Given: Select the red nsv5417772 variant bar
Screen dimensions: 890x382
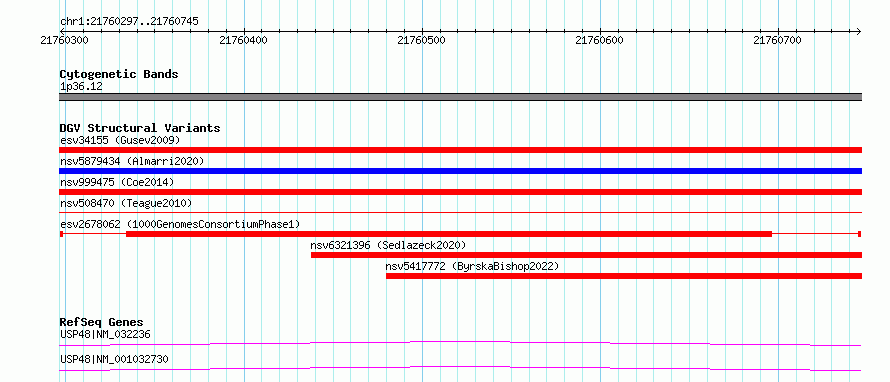Looking at the screenshot, I should point(624,276).
